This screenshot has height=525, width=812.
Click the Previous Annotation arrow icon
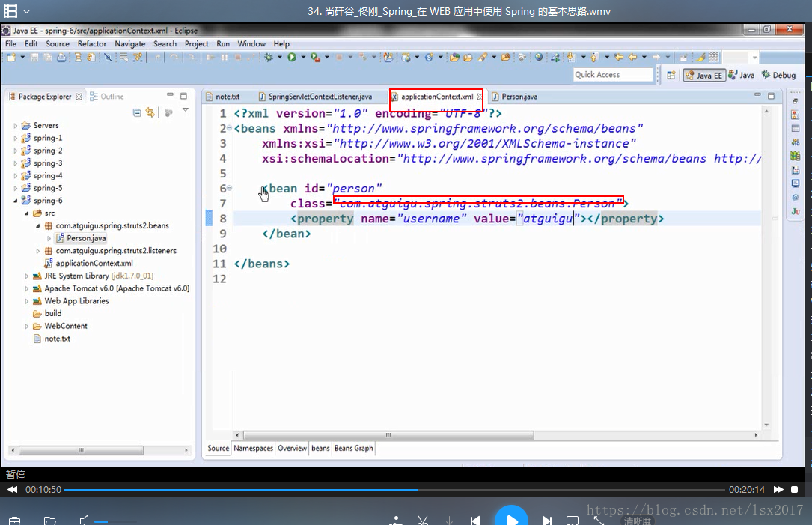point(594,58)
